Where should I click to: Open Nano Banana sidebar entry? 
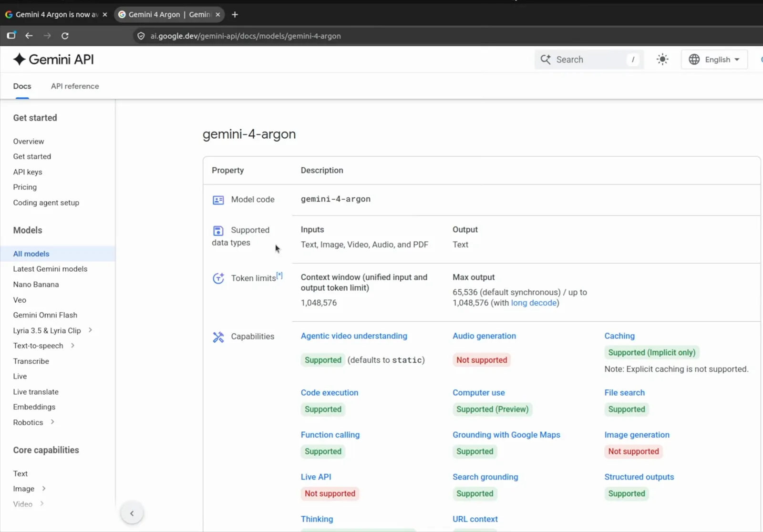pyautogui.click(x=36, y=284)
